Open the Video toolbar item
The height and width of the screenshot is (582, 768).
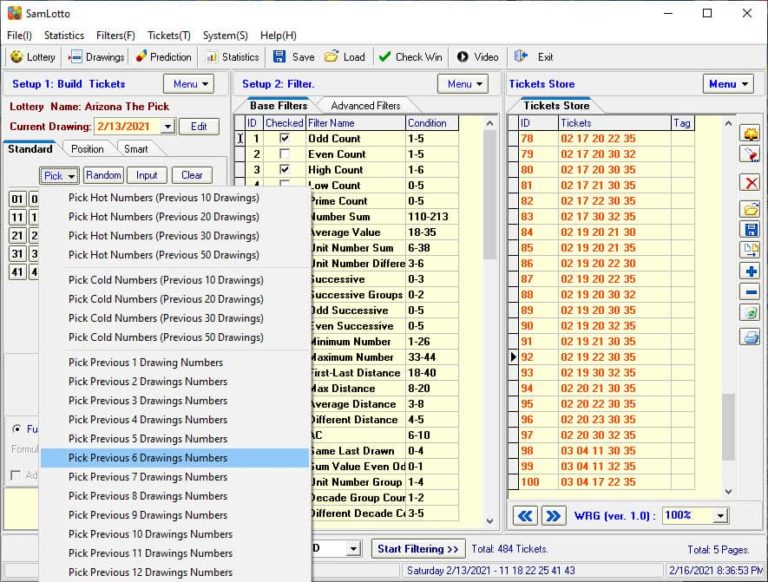(478, 57)
